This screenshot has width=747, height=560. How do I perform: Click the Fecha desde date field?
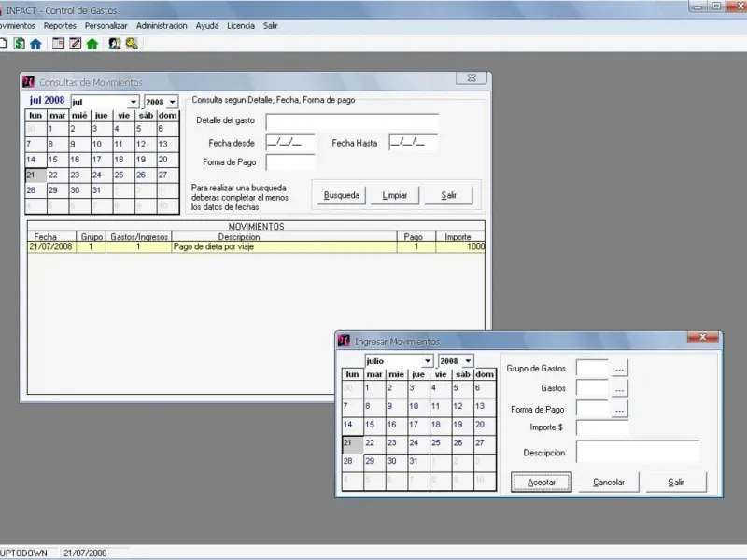290,143
